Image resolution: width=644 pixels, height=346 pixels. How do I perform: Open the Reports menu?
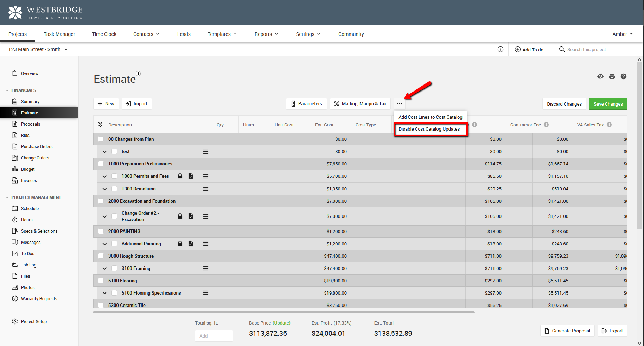(266, 34)
